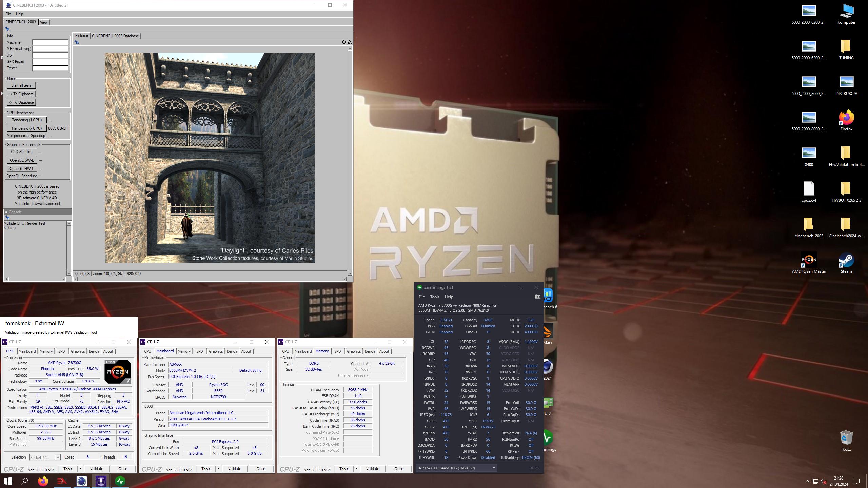Click the picture panel vertical scrollbar

point(350,161)
